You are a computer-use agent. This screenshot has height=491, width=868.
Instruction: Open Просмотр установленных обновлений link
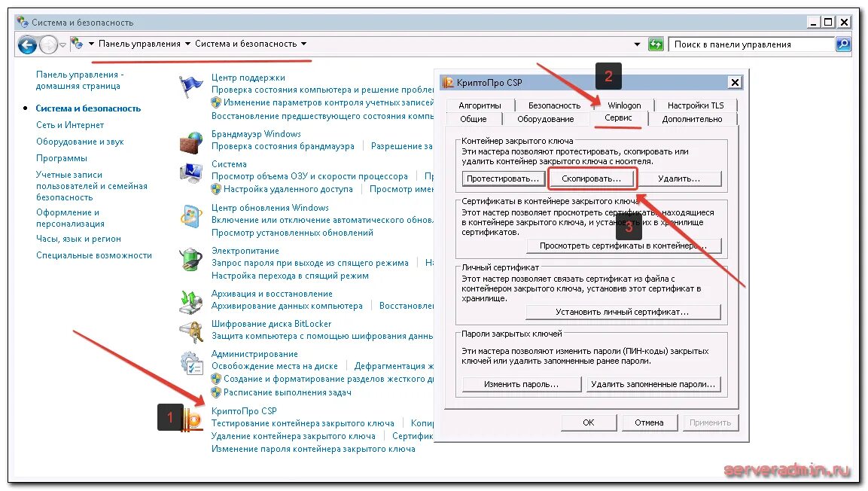coord(292,233)
